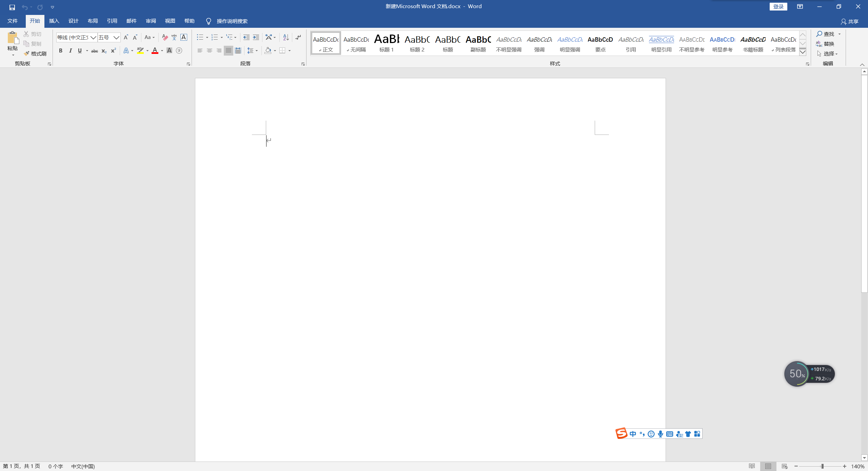Click the Save icon in quick access toolbar
868x471 pixels.
coord(12,7)
